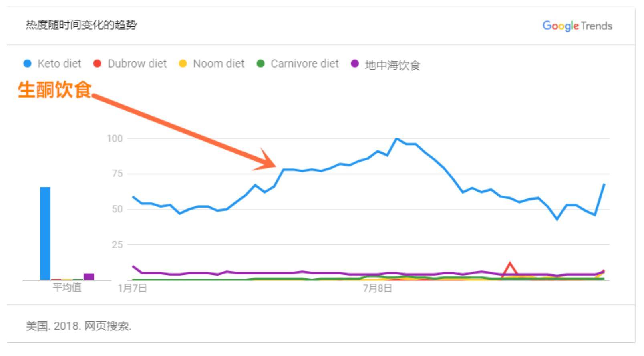Click the blue Keto diet legend dot

point(27,64)
